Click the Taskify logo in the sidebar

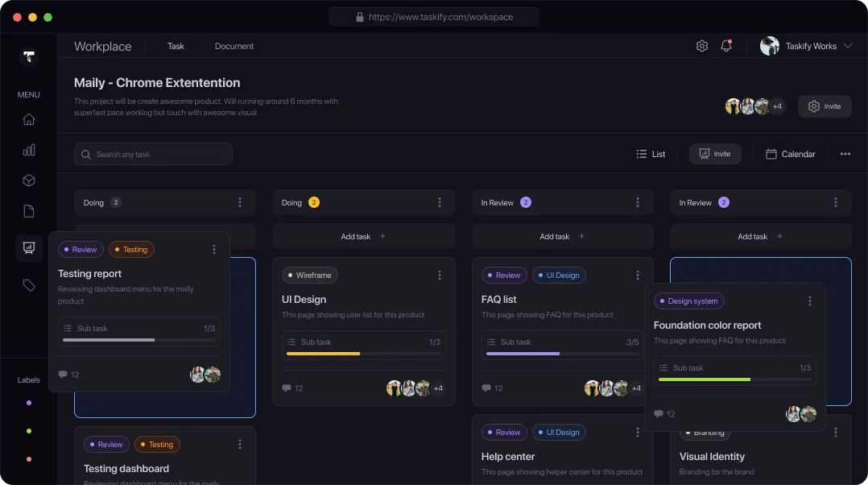(x=29, y=56)
